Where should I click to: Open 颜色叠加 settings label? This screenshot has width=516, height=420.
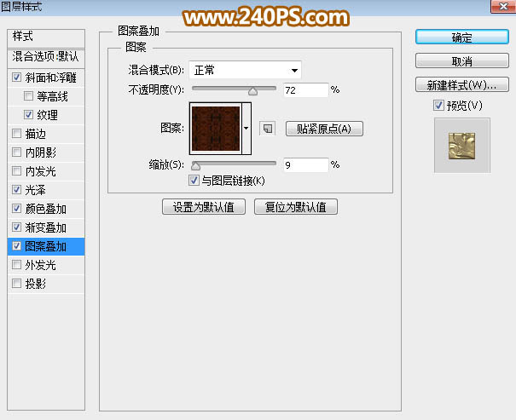click(x=46, y=209)
